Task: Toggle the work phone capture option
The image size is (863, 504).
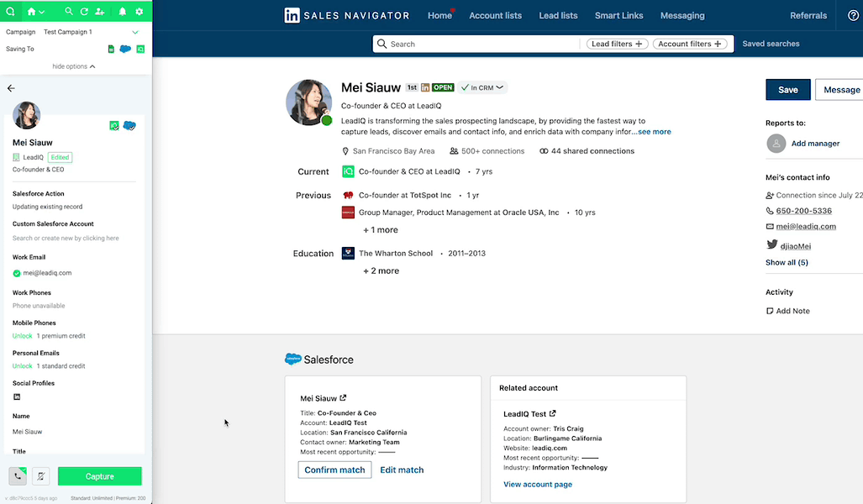Action: [x=18, y=476]
